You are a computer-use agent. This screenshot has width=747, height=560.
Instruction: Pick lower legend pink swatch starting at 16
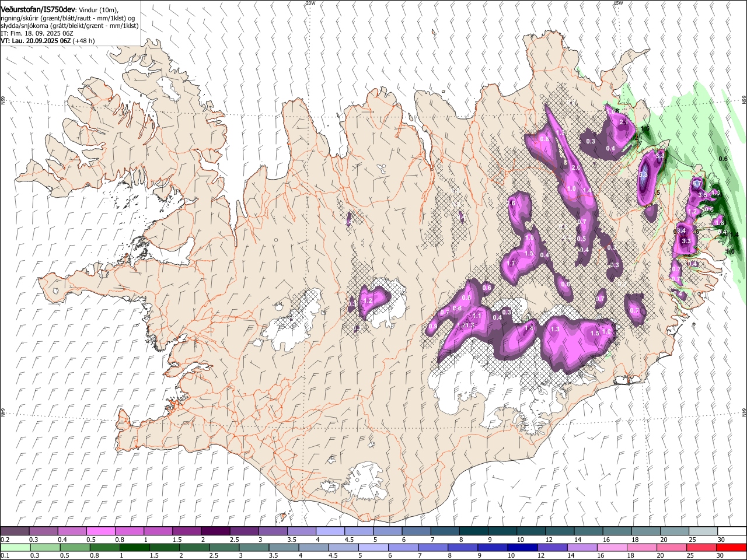[612, 547]
